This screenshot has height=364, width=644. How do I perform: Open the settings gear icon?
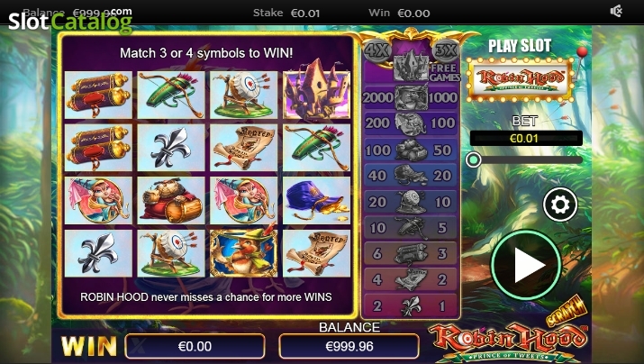(x=560, y=205)
